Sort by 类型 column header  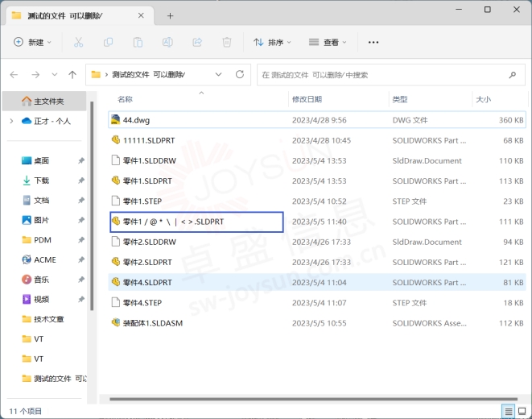click(400, 99)
